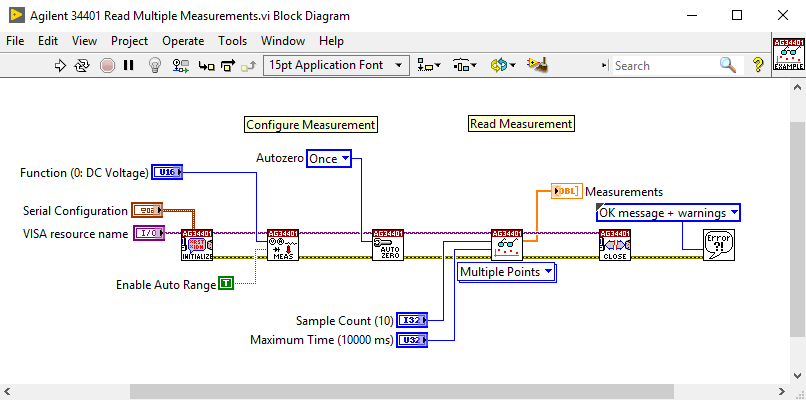Screen dimensions: 806x400
Task: Toggle Highlight Execution light bulb
Action: pos(155,65)
